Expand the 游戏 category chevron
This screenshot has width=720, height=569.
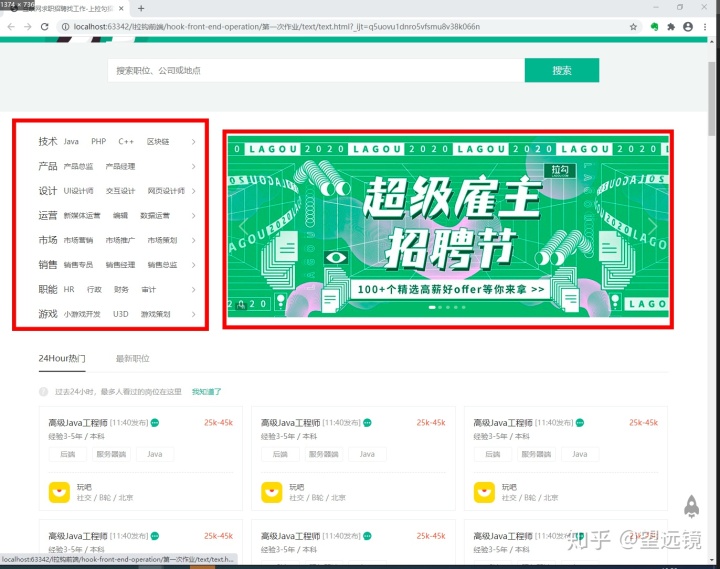[x=193, y=314]
